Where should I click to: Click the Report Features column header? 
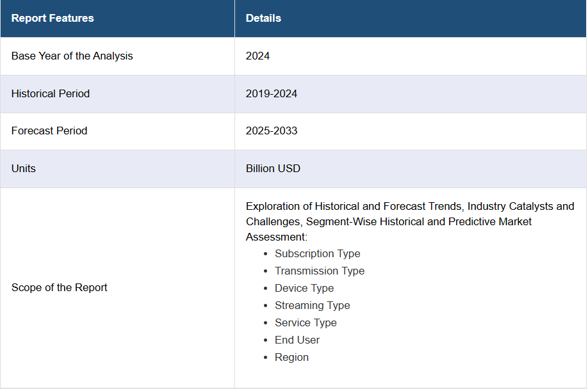point(53,18)
